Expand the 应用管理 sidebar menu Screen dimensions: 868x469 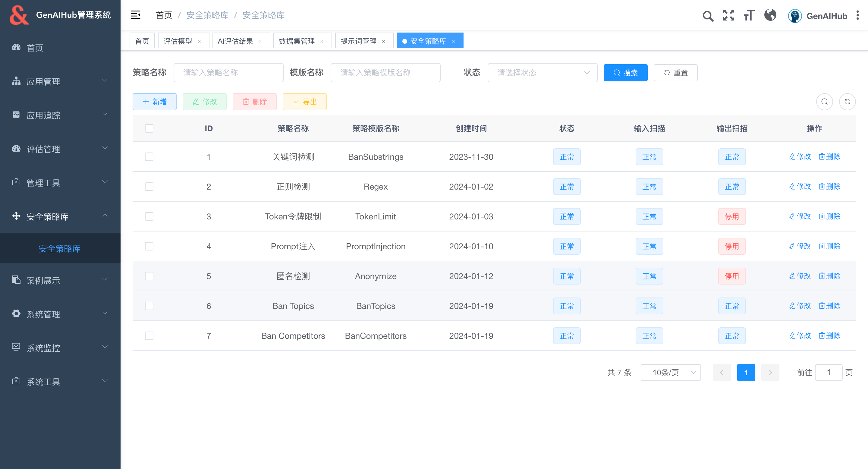point(60,81)
